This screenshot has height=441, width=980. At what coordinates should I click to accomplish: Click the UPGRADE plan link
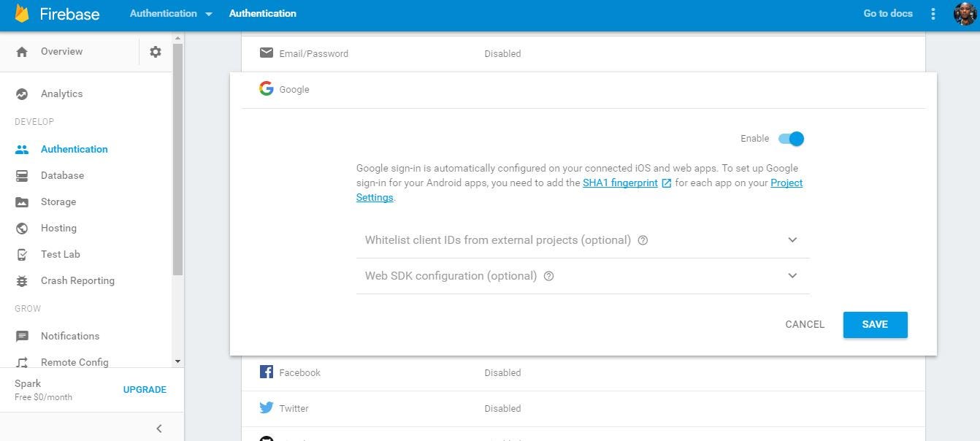point(145,390)
